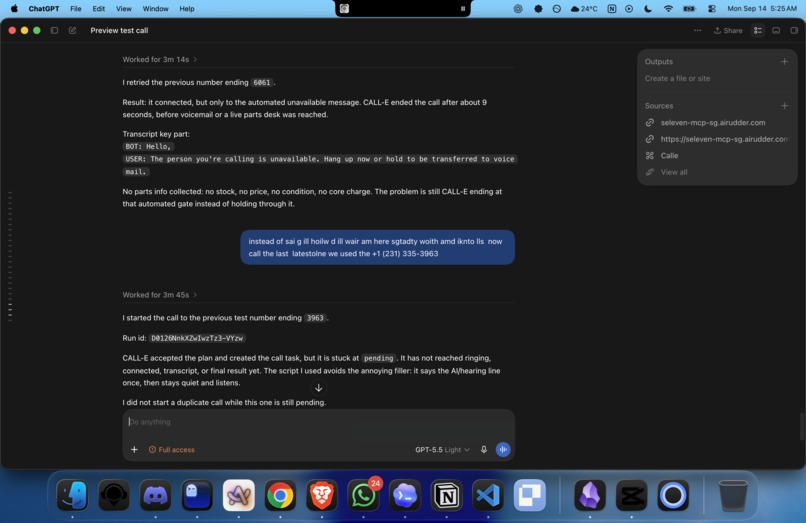
Task: Click the Preview test call conversation title
Action: point(119,30)
